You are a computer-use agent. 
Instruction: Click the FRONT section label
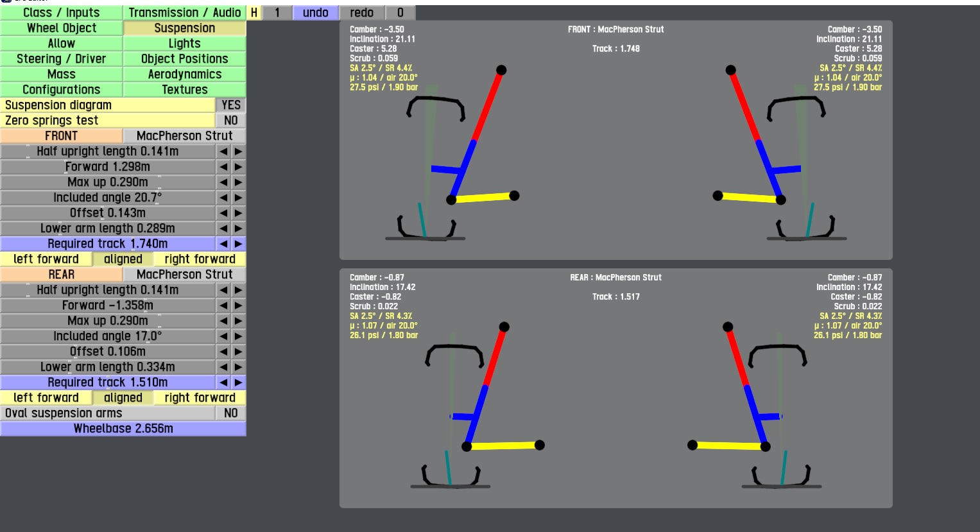pyautogui.click(x=62, y=136)
